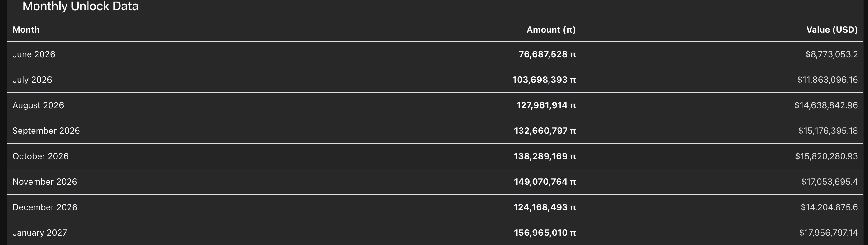This screenshot has width=868, height=245.
Task: Click the $17,053,695.4 value cell
Action: pos(829,182)
